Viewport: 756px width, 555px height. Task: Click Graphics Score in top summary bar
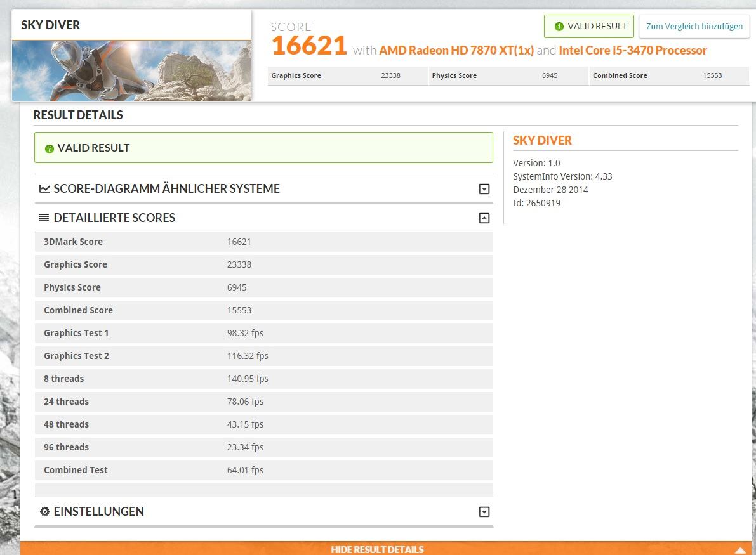tap(347, 75)
